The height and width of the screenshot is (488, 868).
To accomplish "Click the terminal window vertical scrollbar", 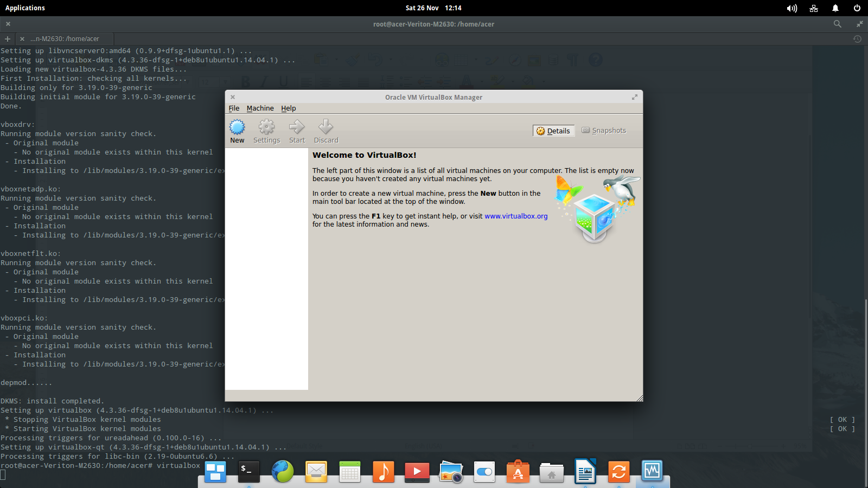I will [866, 393].
